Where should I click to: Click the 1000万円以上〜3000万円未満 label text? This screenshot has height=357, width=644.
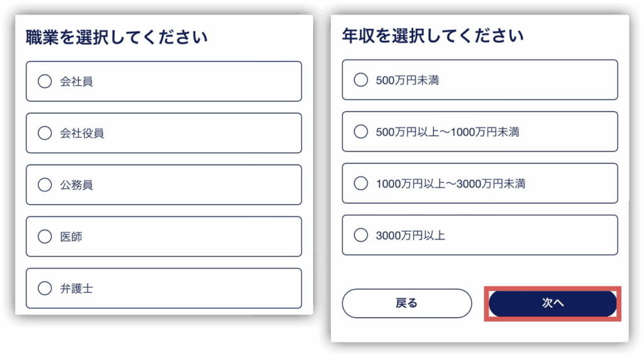click(450, 183)
